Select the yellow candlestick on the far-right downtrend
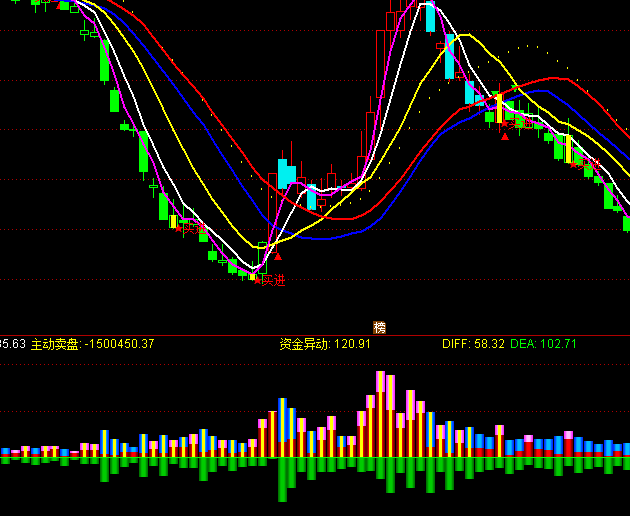The width and height of the screenshot is (630, 516). [x=568, y=148]
